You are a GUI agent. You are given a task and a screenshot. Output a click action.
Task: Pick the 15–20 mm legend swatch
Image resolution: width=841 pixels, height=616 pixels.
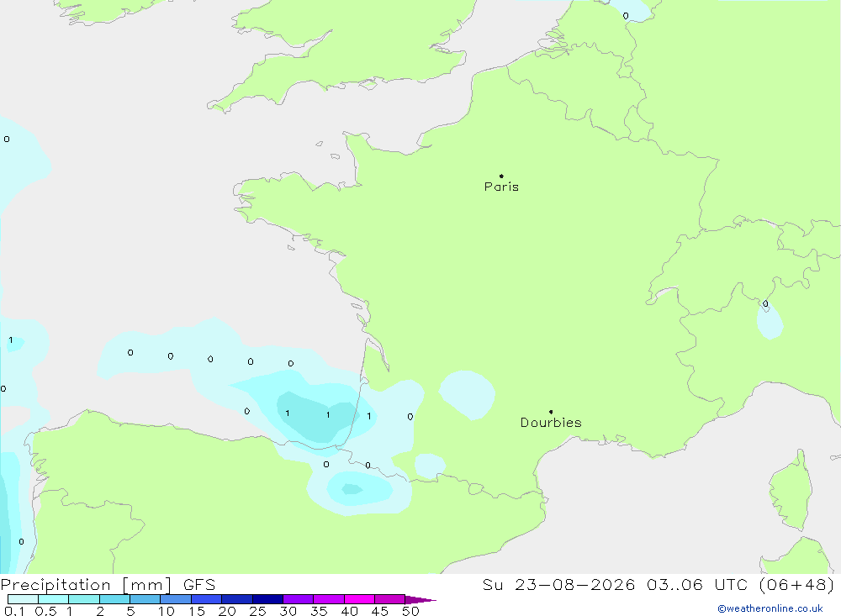[x=207, y=599]
